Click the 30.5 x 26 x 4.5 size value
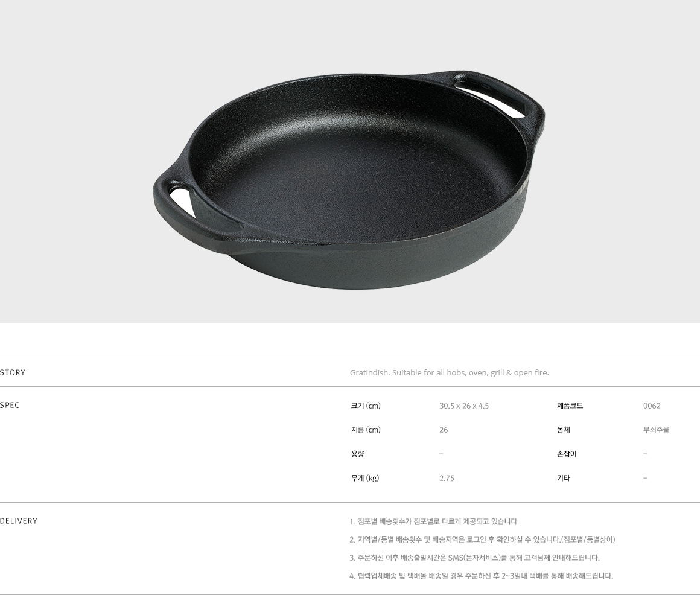700x595 pixels. tap(464, 406)
